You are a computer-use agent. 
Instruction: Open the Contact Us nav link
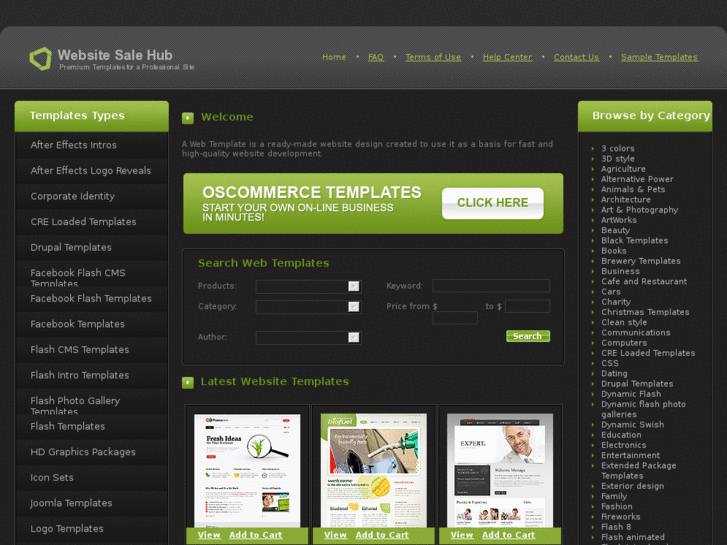pos(576,57)
